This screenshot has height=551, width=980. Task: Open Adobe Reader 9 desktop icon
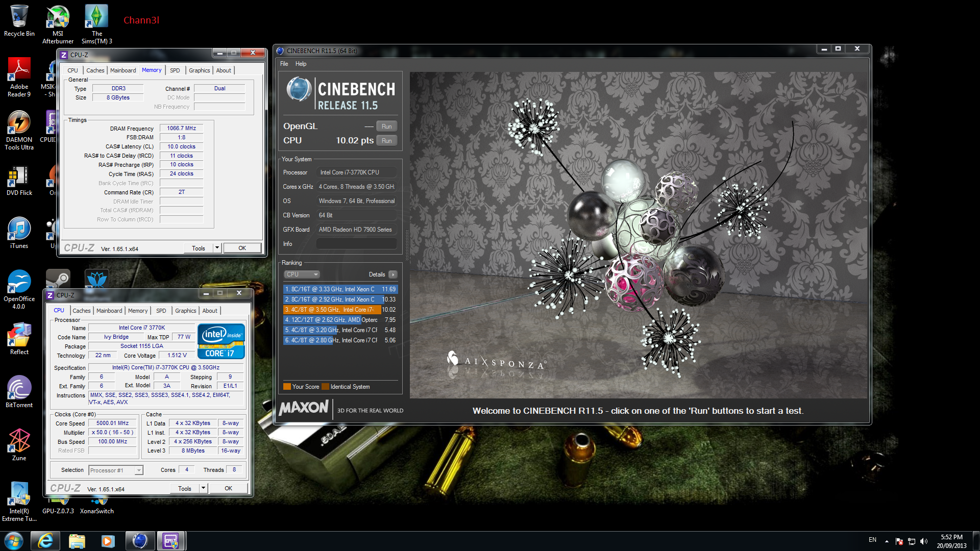click(19, 77)
